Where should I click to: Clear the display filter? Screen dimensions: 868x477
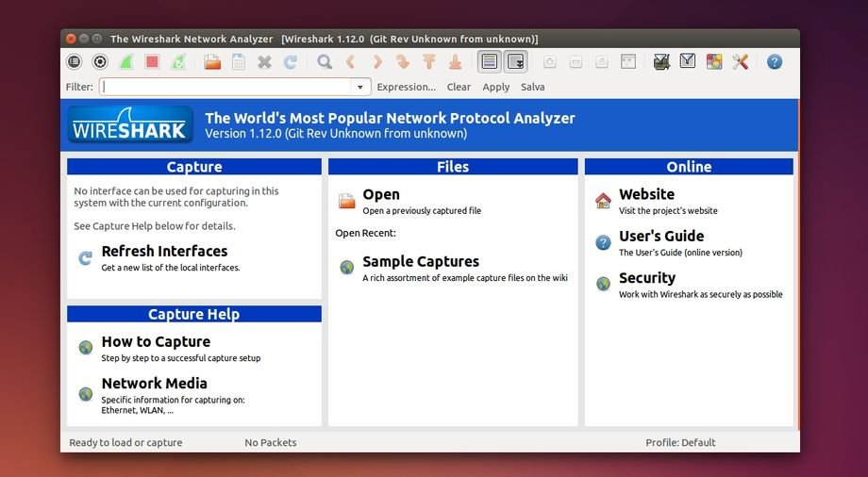point(459,87)
